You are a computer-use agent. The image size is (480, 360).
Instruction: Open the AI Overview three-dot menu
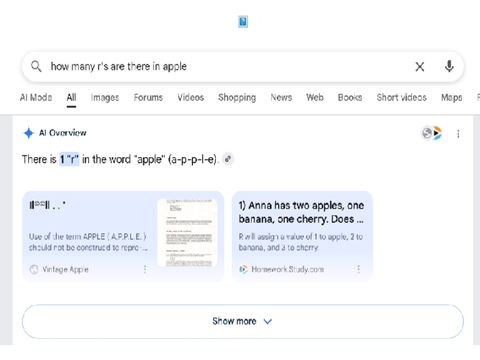coord(458,134)
